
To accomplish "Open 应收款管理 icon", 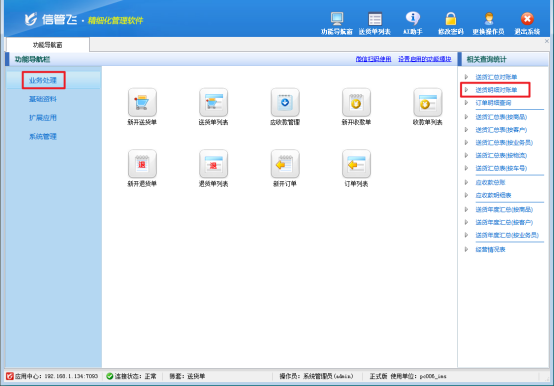I will pyautogui.click(x=285, y=102).
